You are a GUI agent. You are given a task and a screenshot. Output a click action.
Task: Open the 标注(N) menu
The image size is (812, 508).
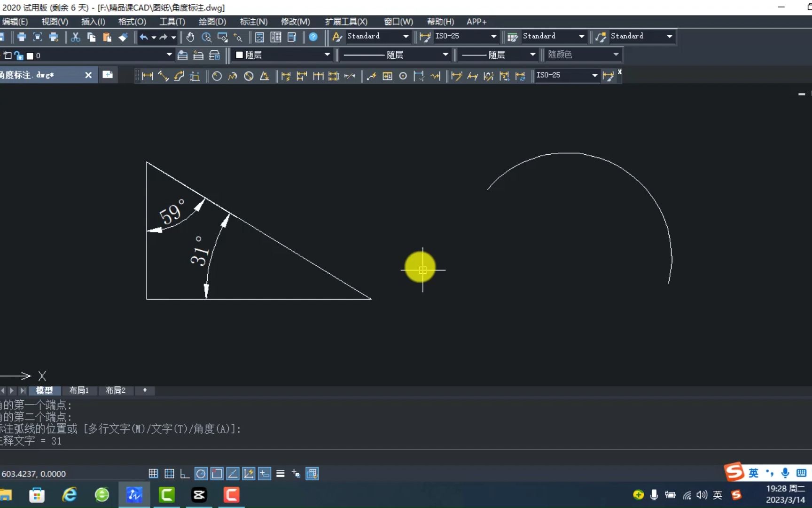[253, 22]
